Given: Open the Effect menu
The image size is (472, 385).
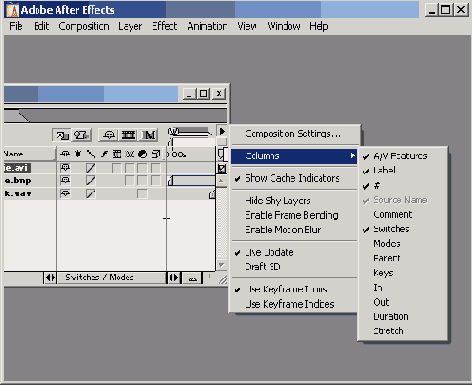Looking at the screenshot, I should [164, 26].
